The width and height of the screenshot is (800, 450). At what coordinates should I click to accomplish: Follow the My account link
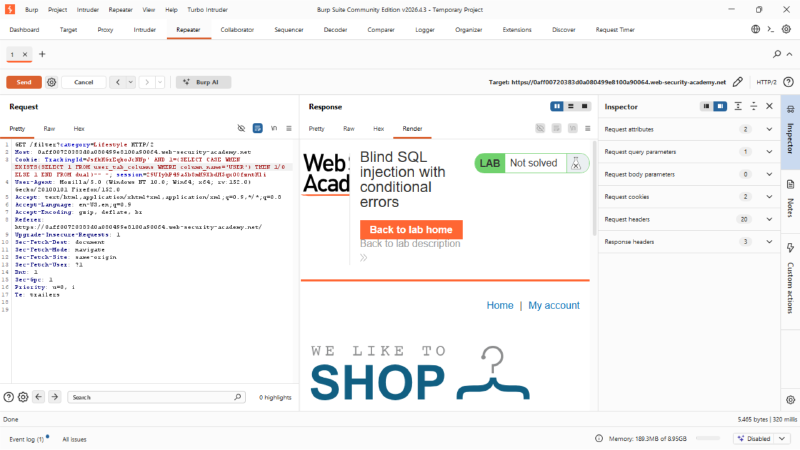coord(554,305)
